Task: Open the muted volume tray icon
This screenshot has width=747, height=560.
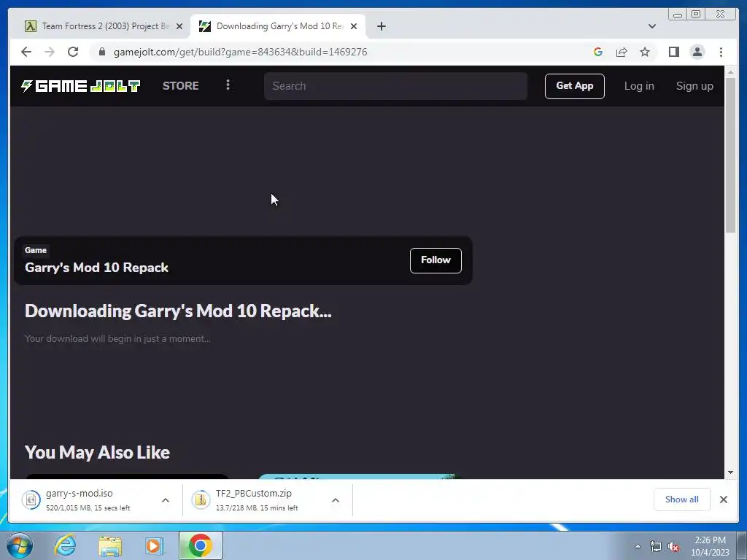Action: click(x=673, y=546)
